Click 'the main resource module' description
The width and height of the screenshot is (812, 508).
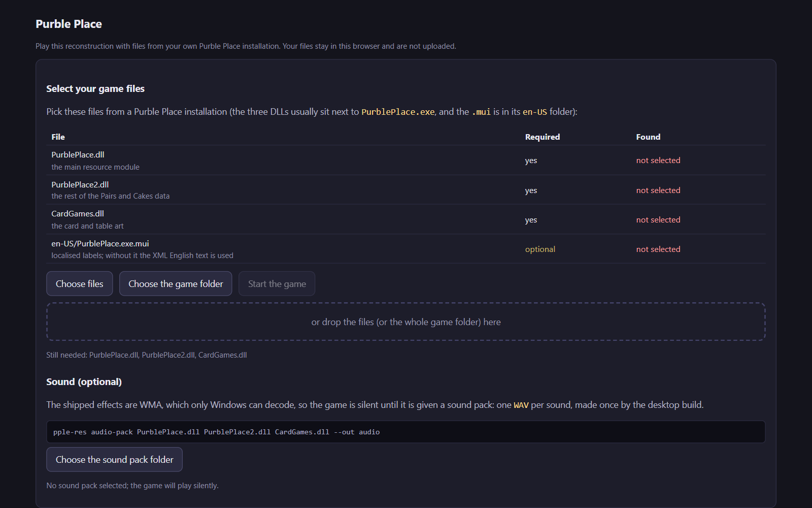click(95, 167)
